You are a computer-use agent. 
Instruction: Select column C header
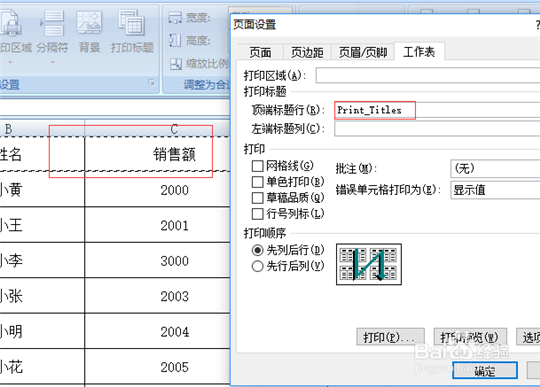tap(157, 129)
